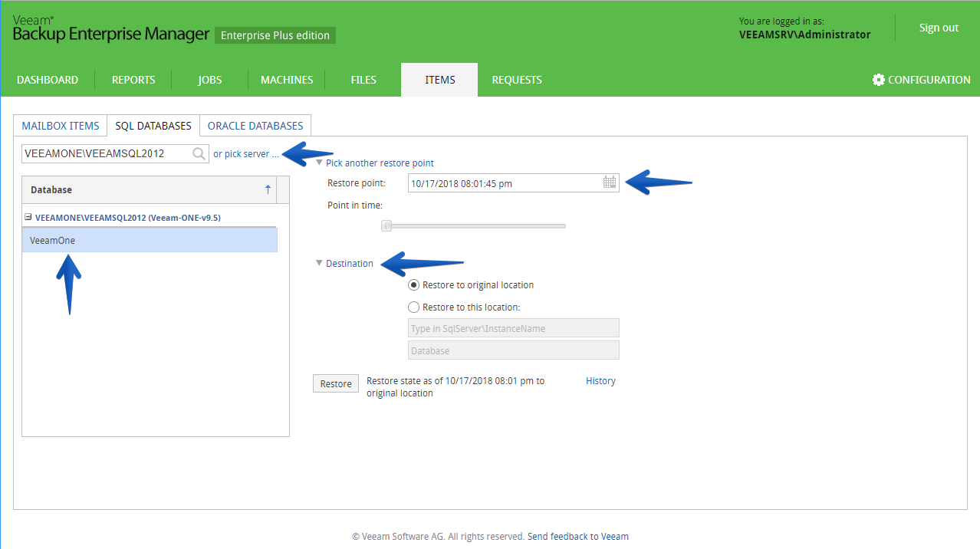Click the Configuration gear icon
The height and width of the screenshot is (549, 980).
tap(879, 80)
